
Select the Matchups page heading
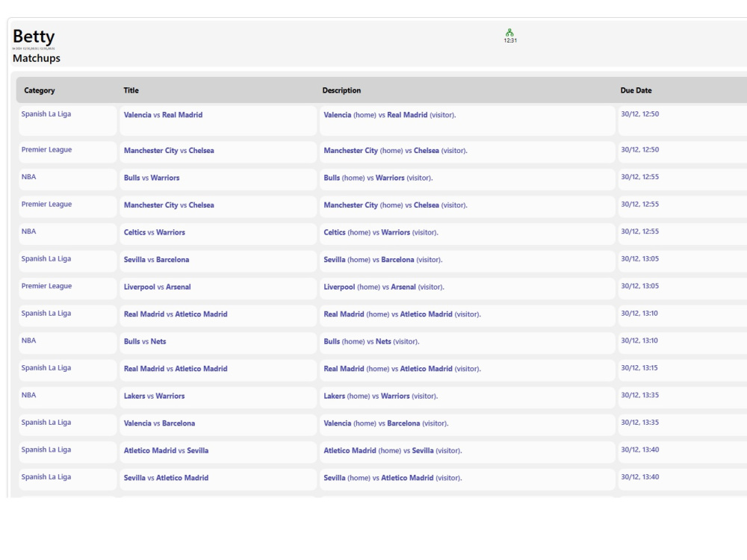pos(36,58)
